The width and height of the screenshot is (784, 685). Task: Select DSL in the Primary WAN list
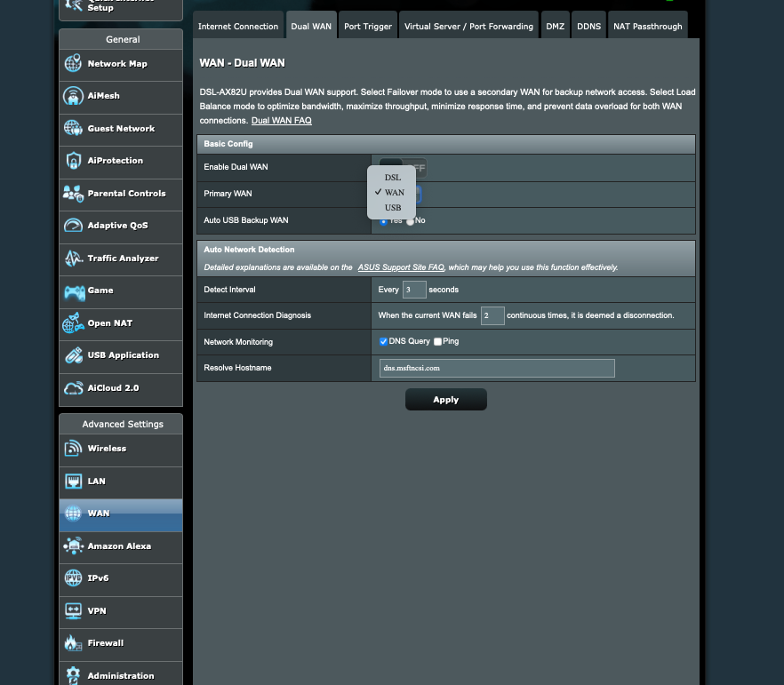pyautogui.click(x=393, y=177)
